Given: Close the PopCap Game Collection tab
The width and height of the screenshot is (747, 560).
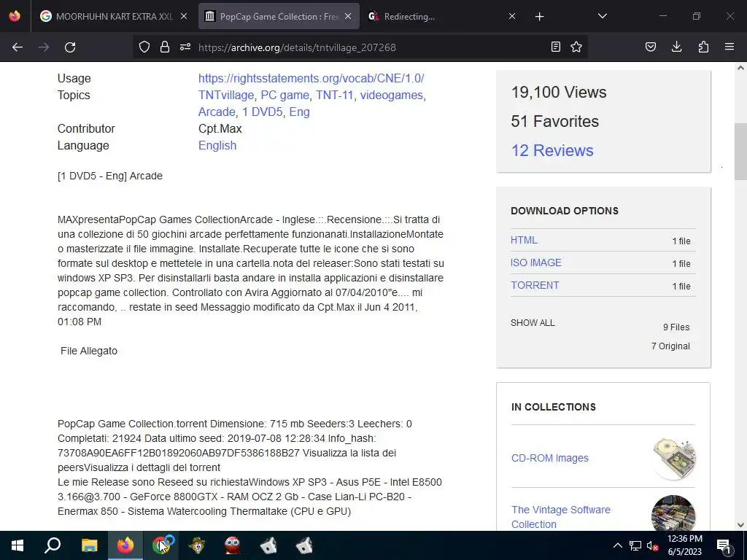Looking at the screenshot, I should tap(348, 17).
